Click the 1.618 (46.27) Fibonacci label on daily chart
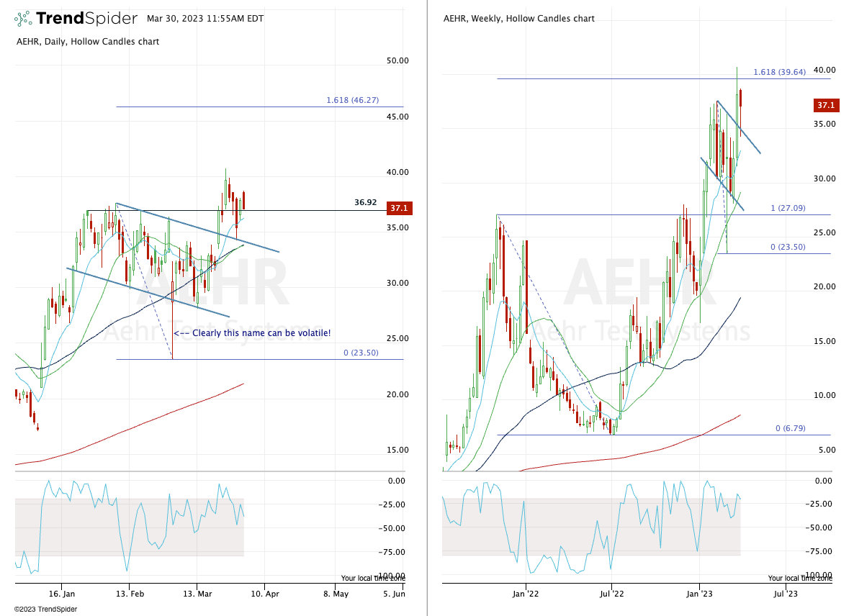 point(352,100)
